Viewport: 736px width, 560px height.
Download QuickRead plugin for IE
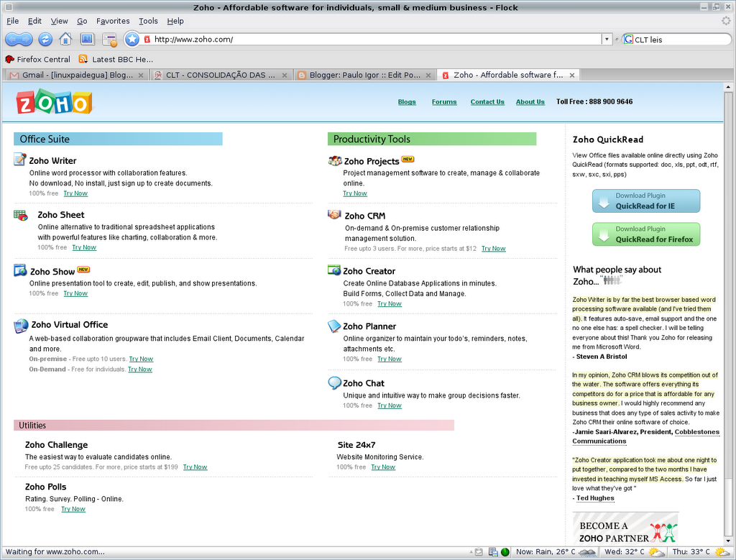coord(646,201)
